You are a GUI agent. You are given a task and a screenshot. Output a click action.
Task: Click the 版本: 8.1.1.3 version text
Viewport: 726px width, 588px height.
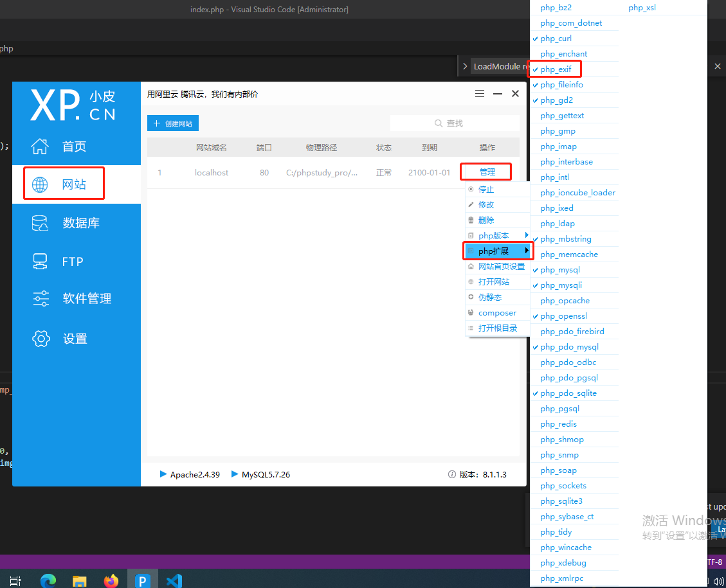pyautogui.click(x=483, y=475)
